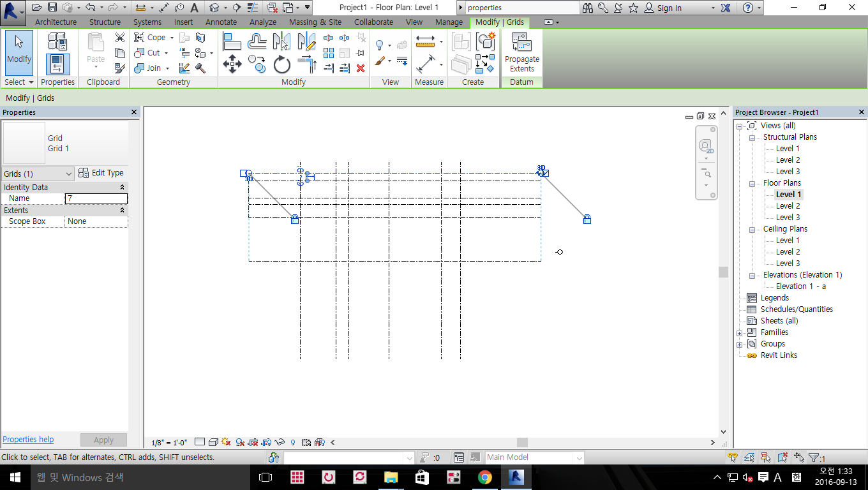This screenshot has width=868, height=490.
Task: Toggle Select Links in status bar
Action: pyautogui.click(x=733, y=457)
